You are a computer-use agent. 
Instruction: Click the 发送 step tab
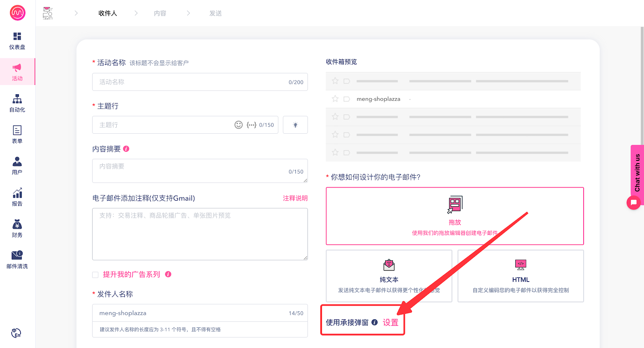point(215,13)
